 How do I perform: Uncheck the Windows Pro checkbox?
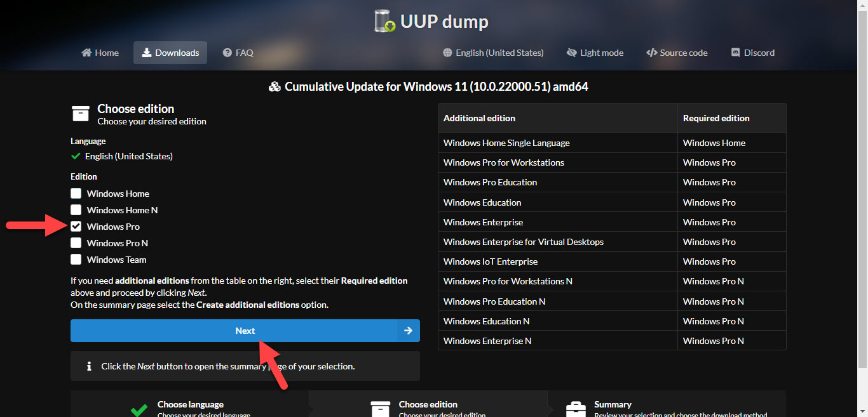click(x=76, y=227)
